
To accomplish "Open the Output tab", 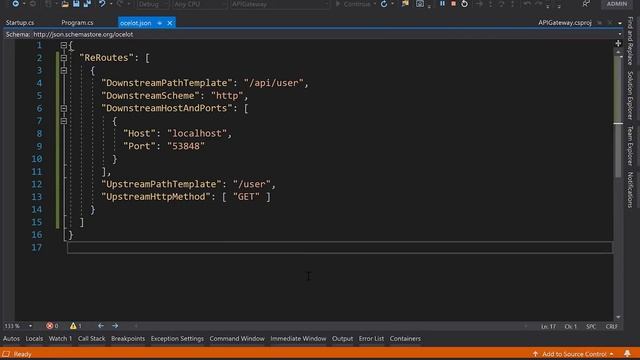I will pyautogui.click(x=342, y=338).
